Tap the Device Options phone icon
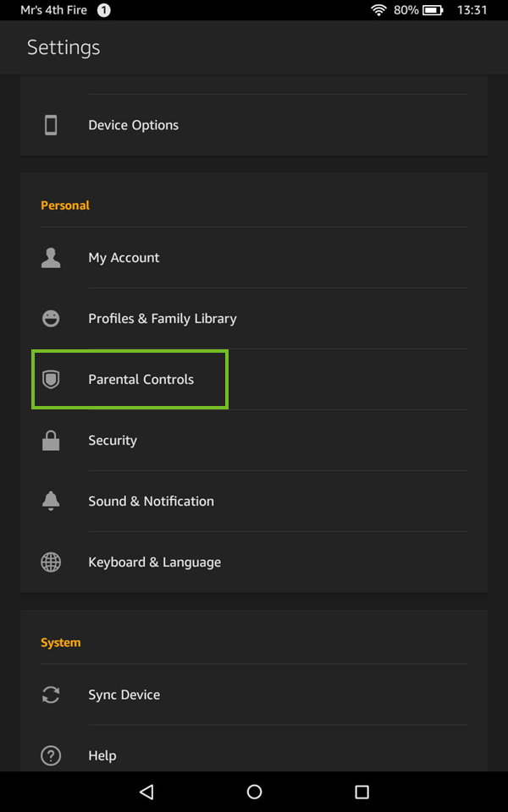Image resolution: width=508 pixels, height=812 pixels. 51,124
